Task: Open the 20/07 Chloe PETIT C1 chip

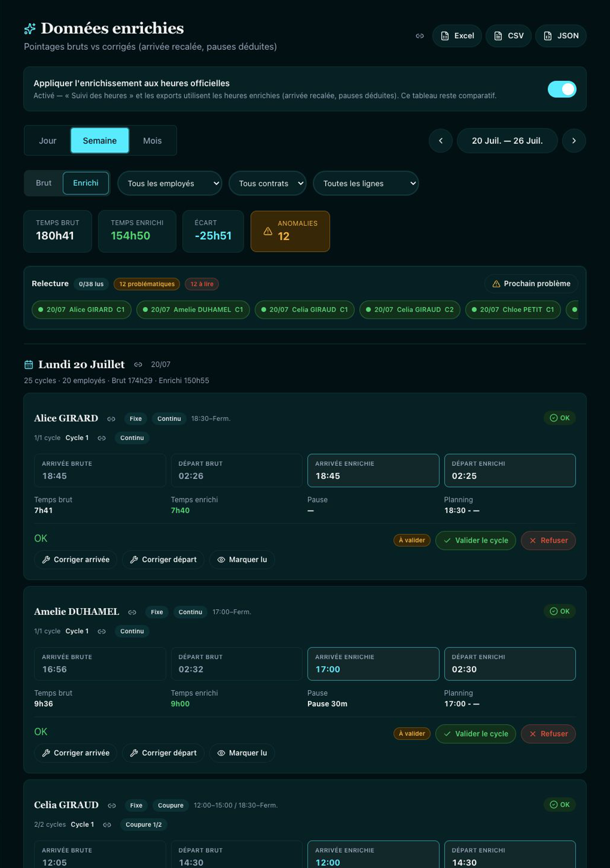Action: [513, 309]
